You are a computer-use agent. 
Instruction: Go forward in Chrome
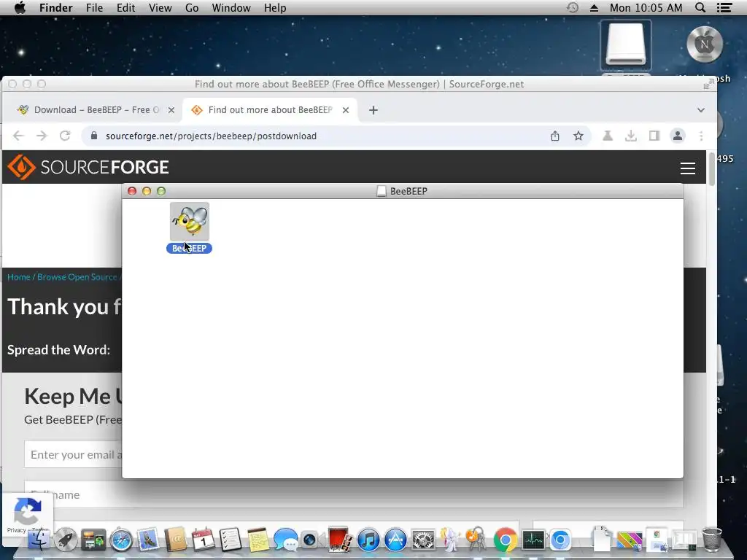(x=42, y=136)
